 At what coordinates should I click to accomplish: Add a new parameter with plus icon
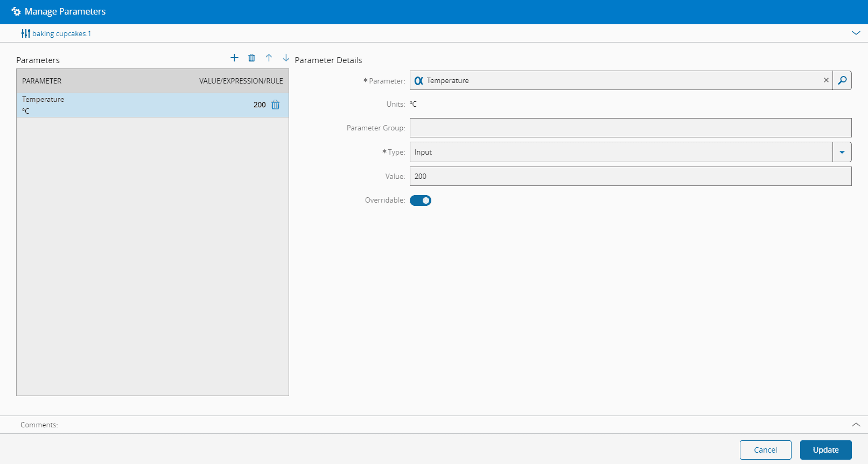(x=234, y=58)
